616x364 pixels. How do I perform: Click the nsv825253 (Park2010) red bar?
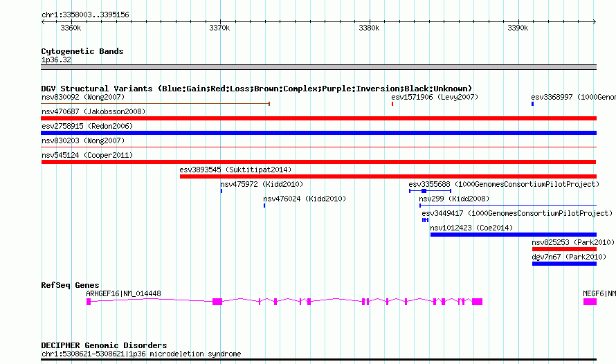[x=564, y=249]
